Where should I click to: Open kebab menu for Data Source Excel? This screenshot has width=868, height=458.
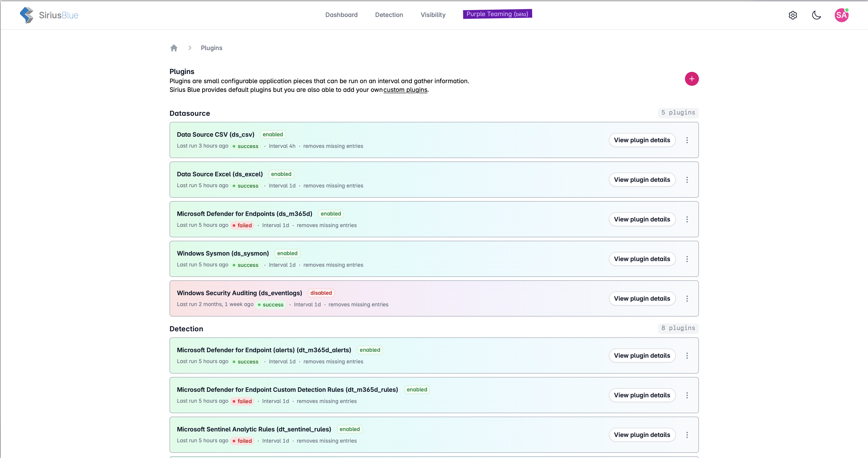coord(687,180)
